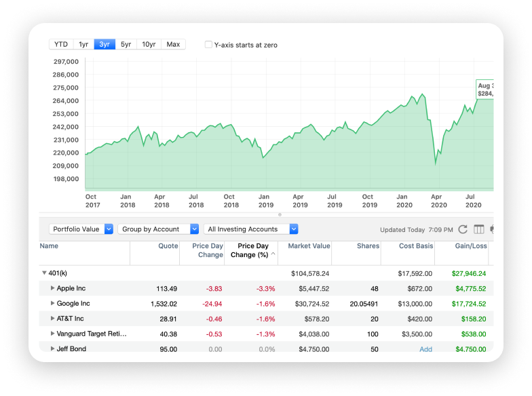Open the Group by Account dropdown
Viewport: 532px width, 396px height.
[x=158, y=229]
